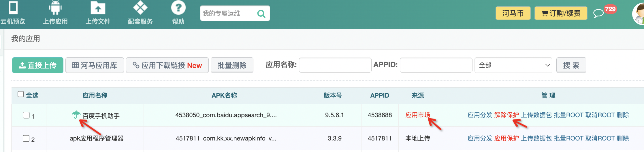This screenshot has height=152, width=644.
Task: Click 删除 link for apk应用程序管理器
Action: point(623,138)
